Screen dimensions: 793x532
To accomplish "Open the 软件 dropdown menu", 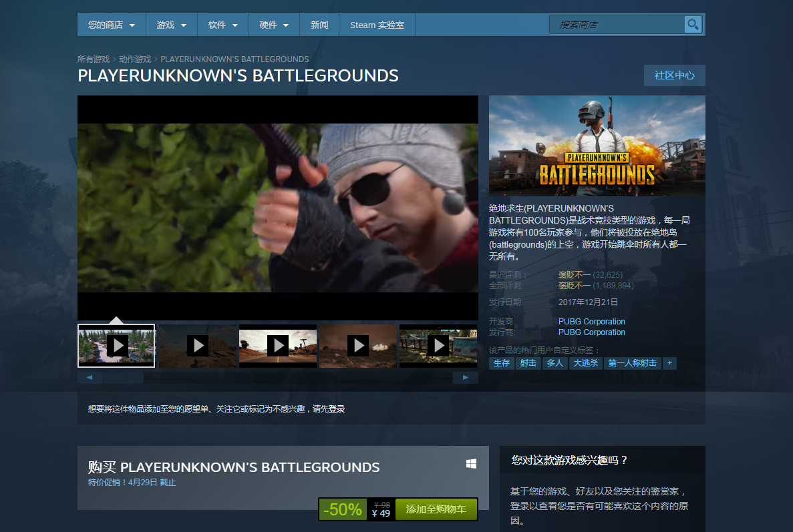I will point(223,25).
